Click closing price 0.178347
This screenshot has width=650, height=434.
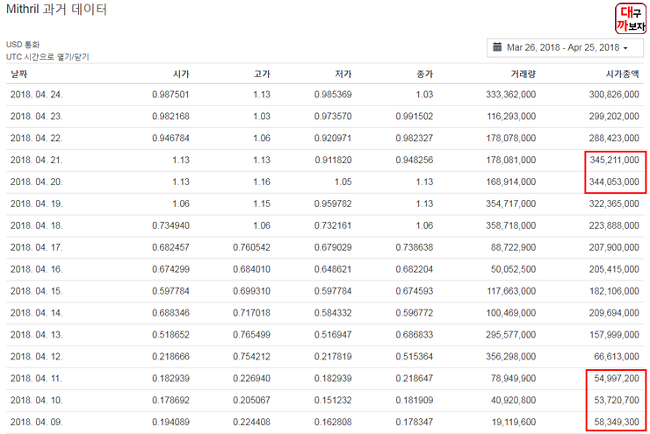coord(414,422)
